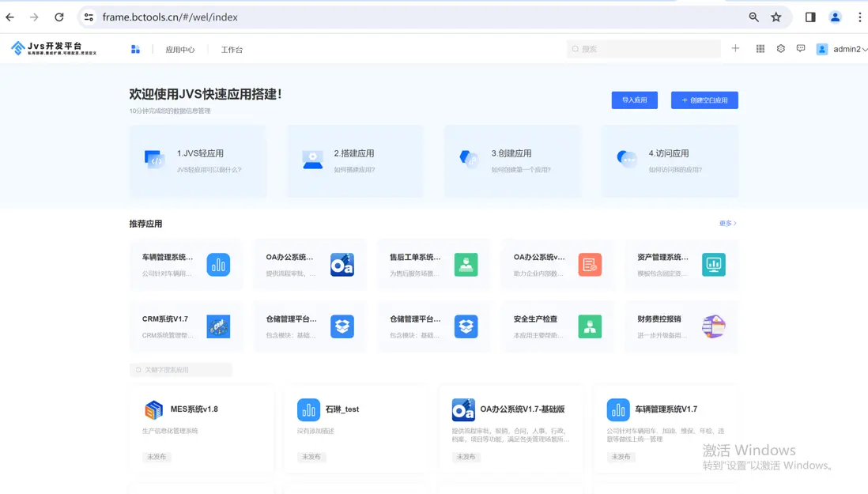This screenshot has width=868, height=494.
Task: Expand the admin2 user dropdown
Action: pos(845,48)
